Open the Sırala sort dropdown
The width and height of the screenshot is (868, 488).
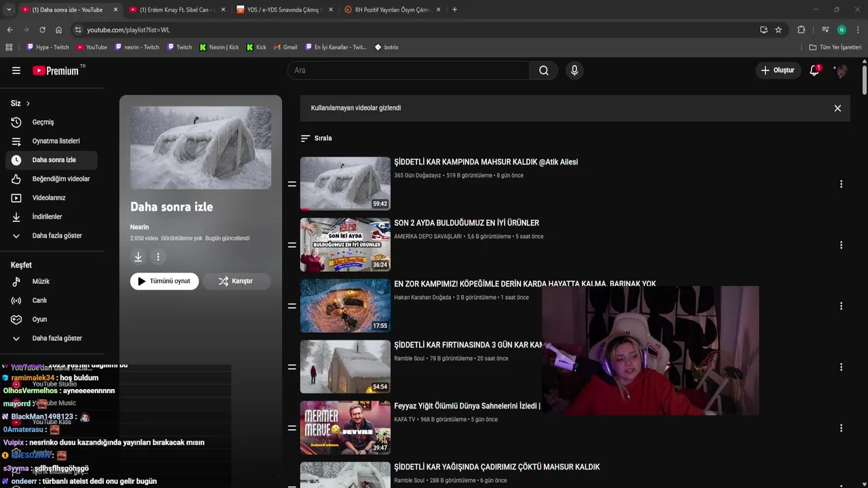317,138
